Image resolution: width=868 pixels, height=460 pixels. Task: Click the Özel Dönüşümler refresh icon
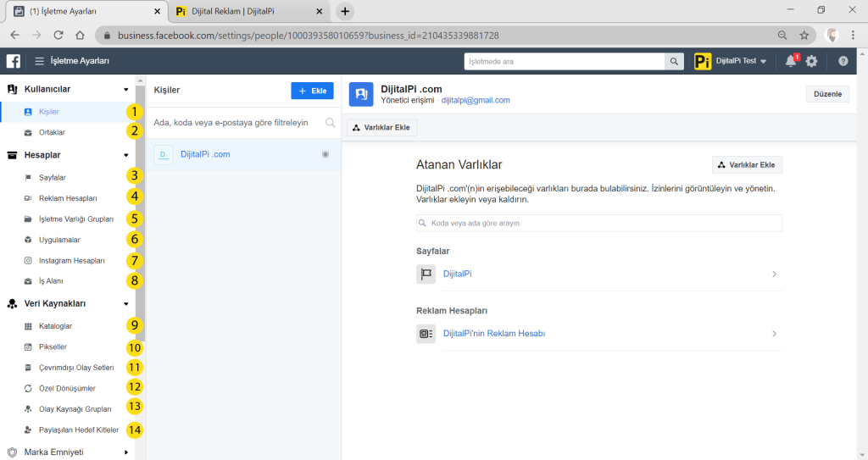28,389
